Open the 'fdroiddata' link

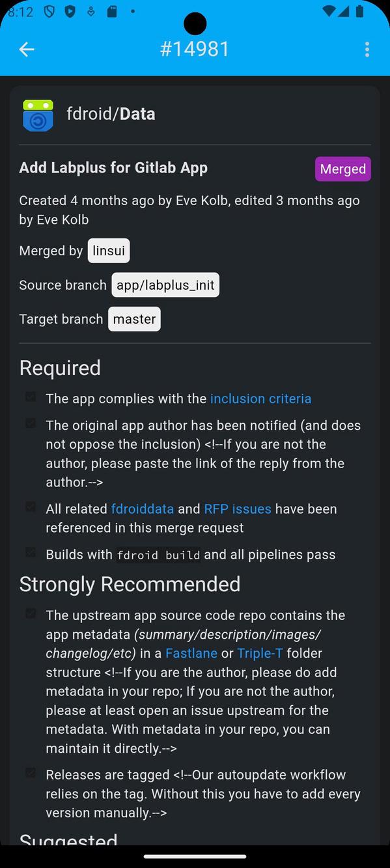142,509
